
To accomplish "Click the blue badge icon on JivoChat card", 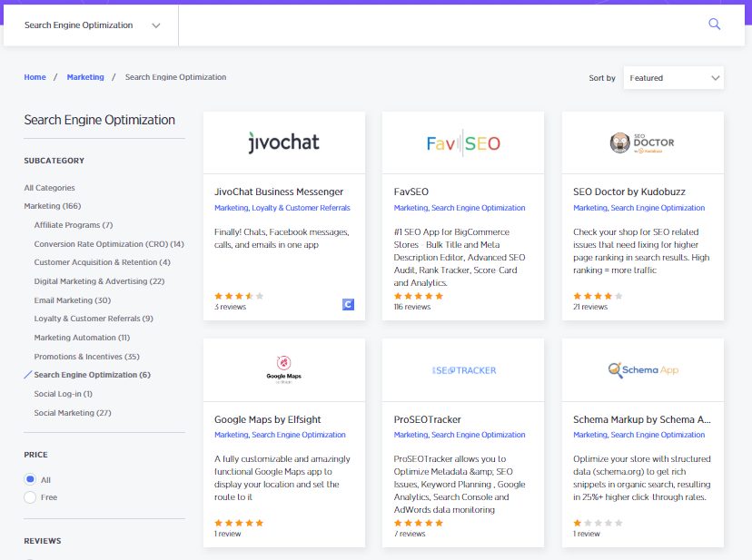I will pos(348,304).
